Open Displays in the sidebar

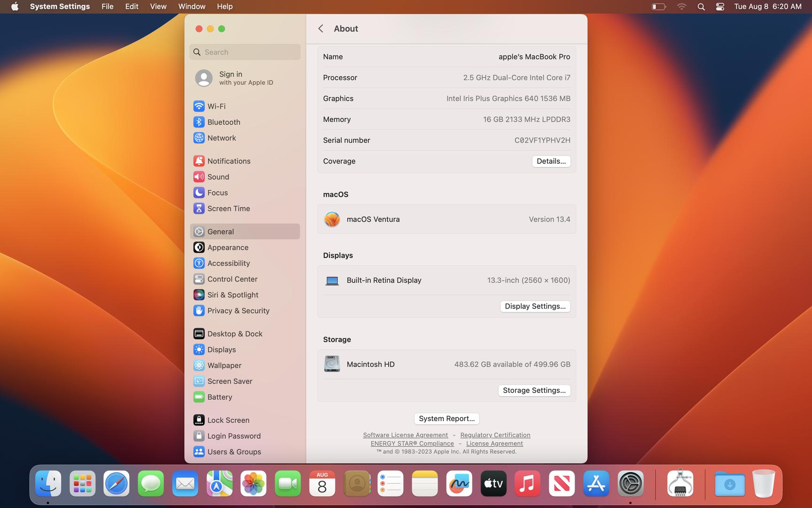click(x=244, y=349)
